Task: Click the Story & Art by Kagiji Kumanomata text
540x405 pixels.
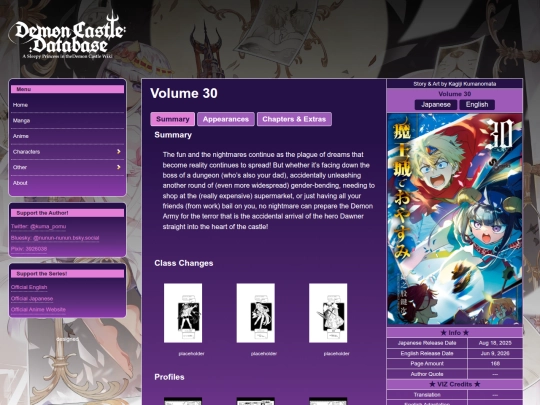Action: coord(455,84)
